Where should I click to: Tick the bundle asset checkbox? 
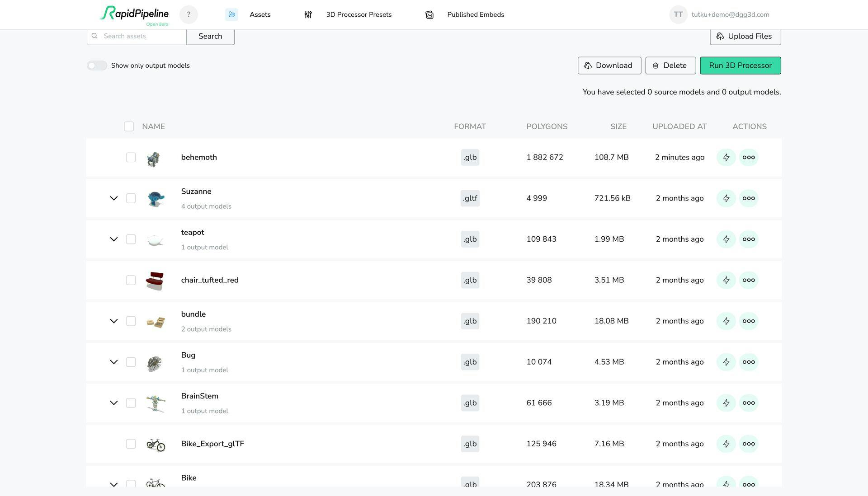pos(131,321)
